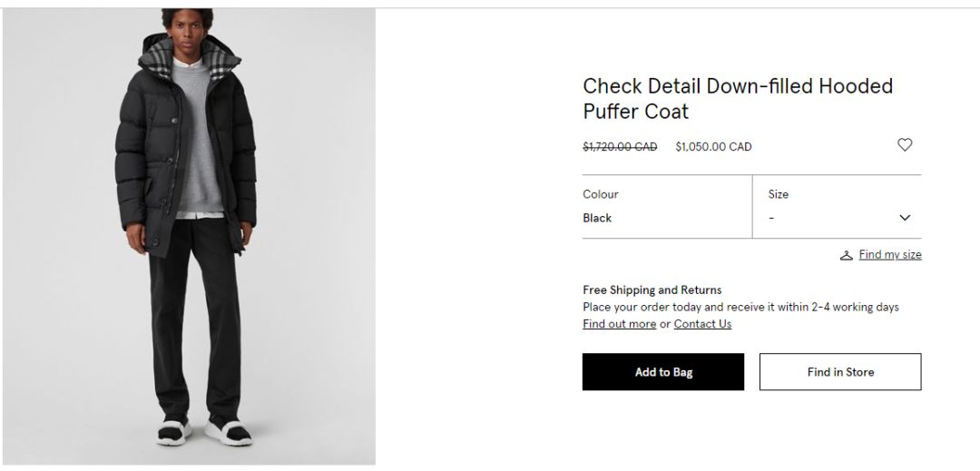Open the Find my size link
Viewport: 980px width, 471px height.
pos(890,255)
